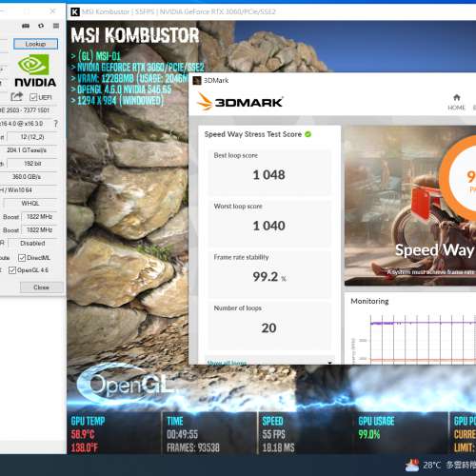
Task: Click the NVIDIA logo in GPU-Z
Action: point(35,70)
